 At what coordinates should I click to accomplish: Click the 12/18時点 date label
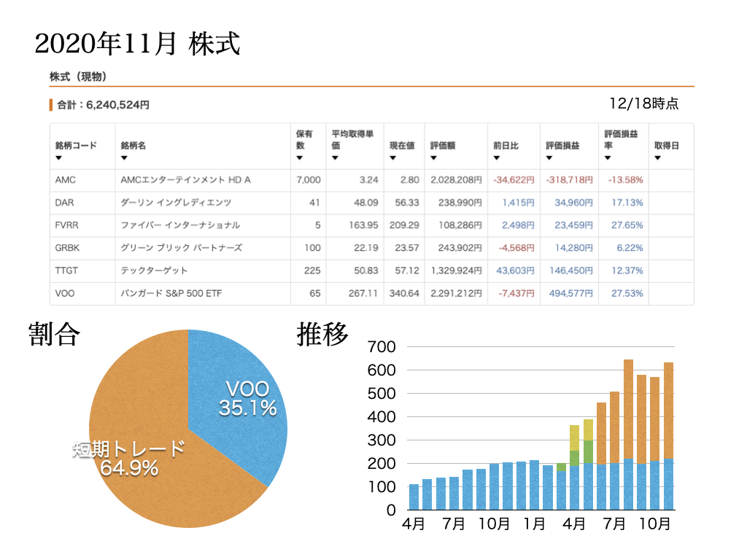tap(644, 104)
